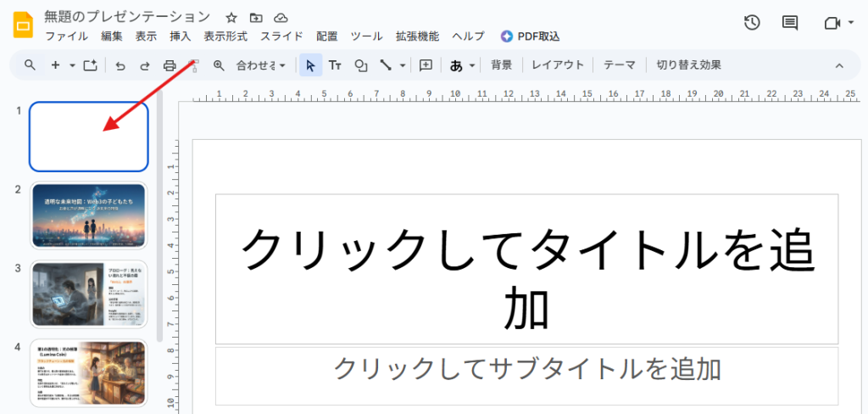This screenshot has height=414, width=868.
Task: Click the undo arrow in toolbar
Action: 120,65
